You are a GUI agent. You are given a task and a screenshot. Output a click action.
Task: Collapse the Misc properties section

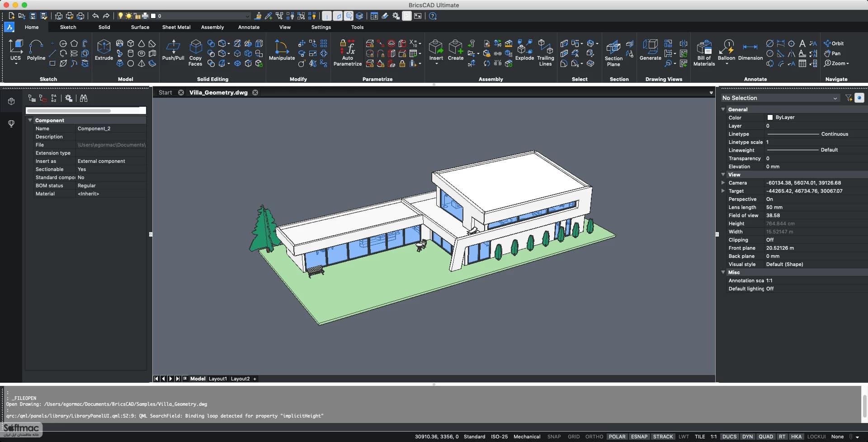coord(723,272)
